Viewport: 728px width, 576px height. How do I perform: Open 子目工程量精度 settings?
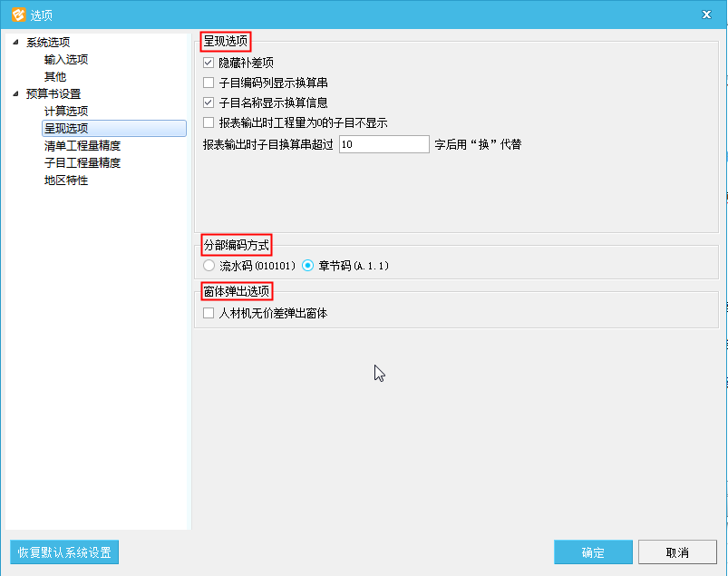click(83, 162)
